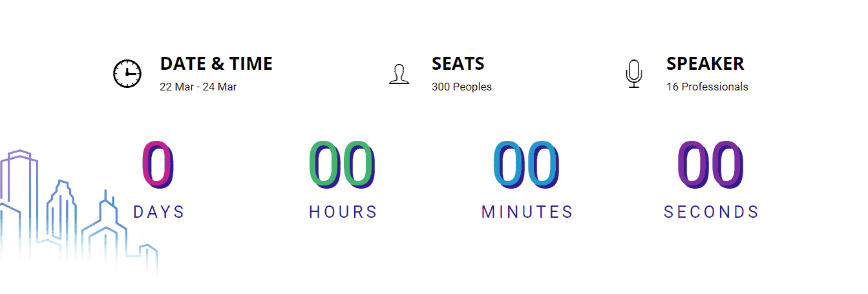This screenshot has height=294, width=868.
Task: Click the HOURS label
Action: point(343,212)
